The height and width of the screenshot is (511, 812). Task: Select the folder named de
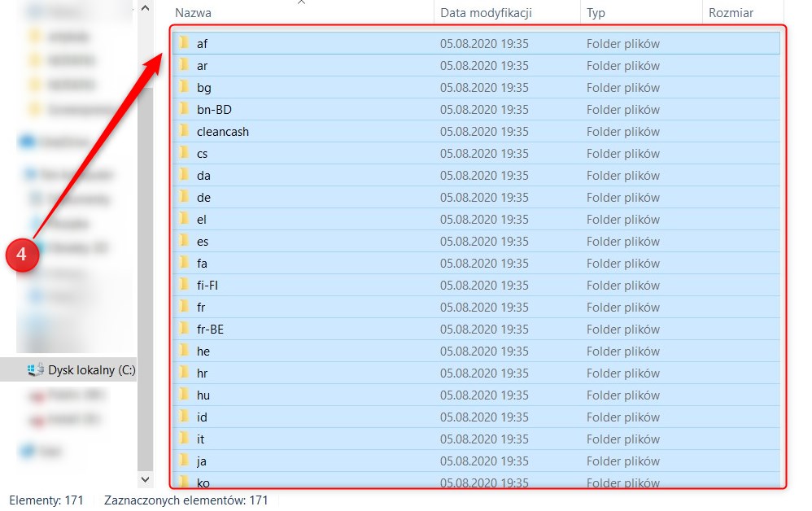pyautogui.click(x=203, y=197)
